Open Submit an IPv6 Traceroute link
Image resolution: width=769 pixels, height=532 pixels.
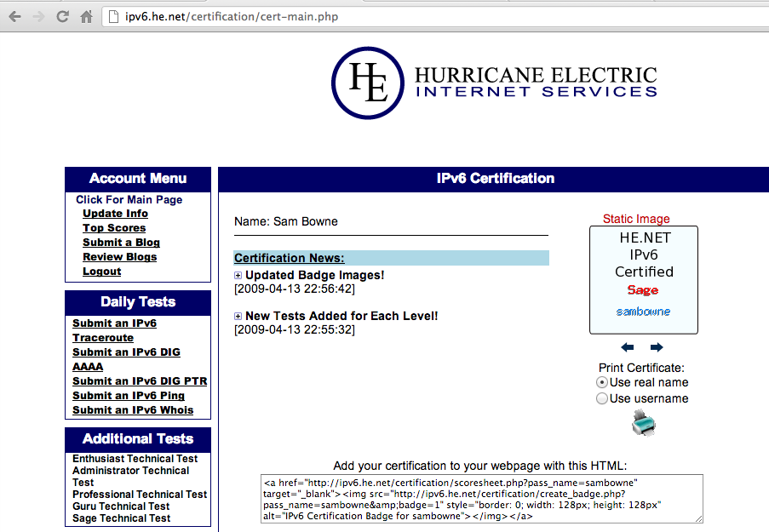[114, 330]
